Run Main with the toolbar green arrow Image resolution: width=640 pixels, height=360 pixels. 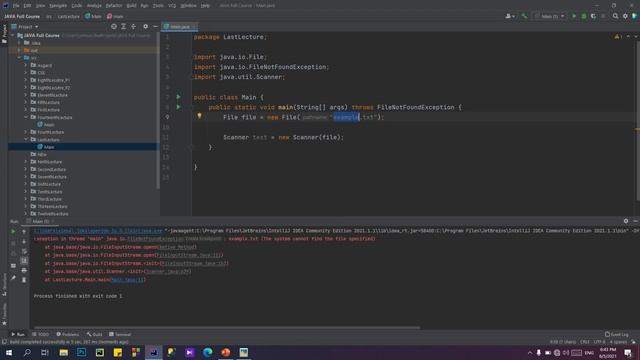coord(574,16)
